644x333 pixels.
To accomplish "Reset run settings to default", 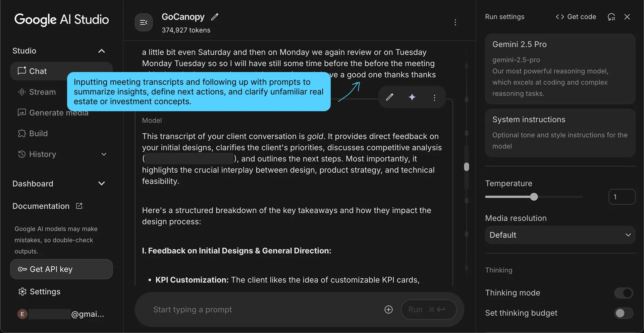I will tap(611, 17).
